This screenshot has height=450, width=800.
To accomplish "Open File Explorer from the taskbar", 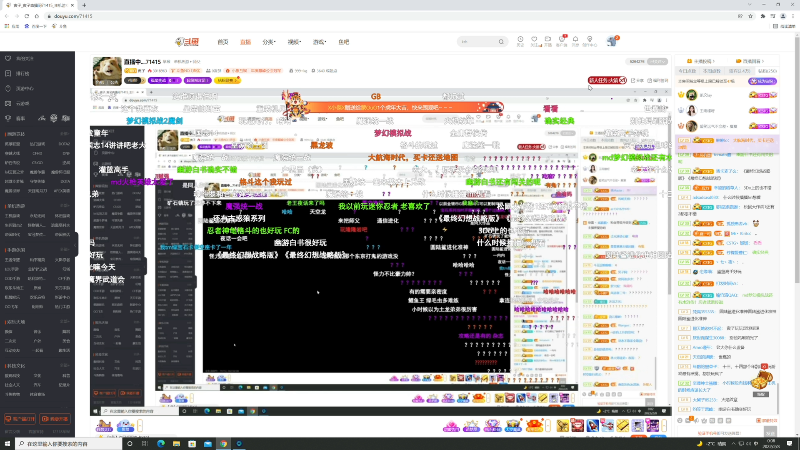I will pyautogui.click(x=176, y=444).
